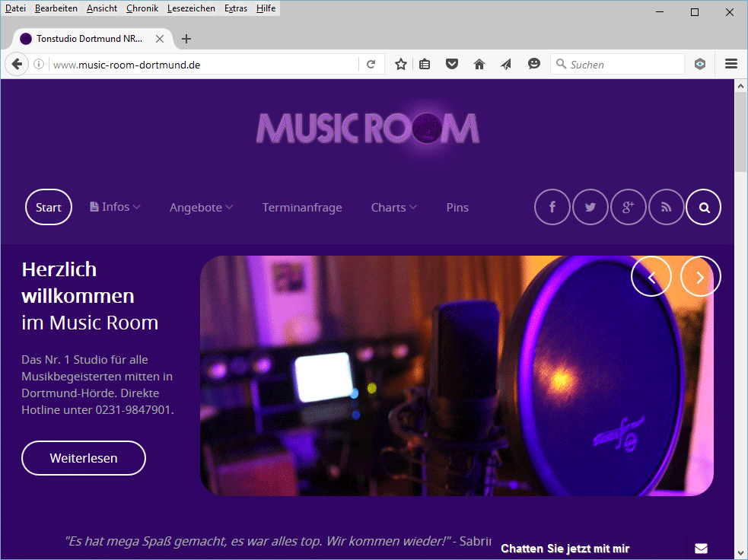Viewport: 748px width, 560px height.
Task: Click the scrollbar down arrow
Action: [740, 553]
